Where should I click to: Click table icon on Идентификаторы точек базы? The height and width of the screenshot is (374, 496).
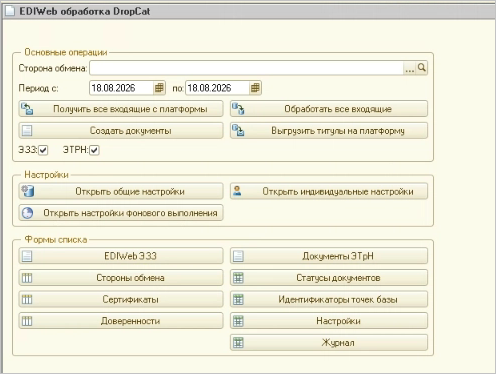(x=238, y=299)
